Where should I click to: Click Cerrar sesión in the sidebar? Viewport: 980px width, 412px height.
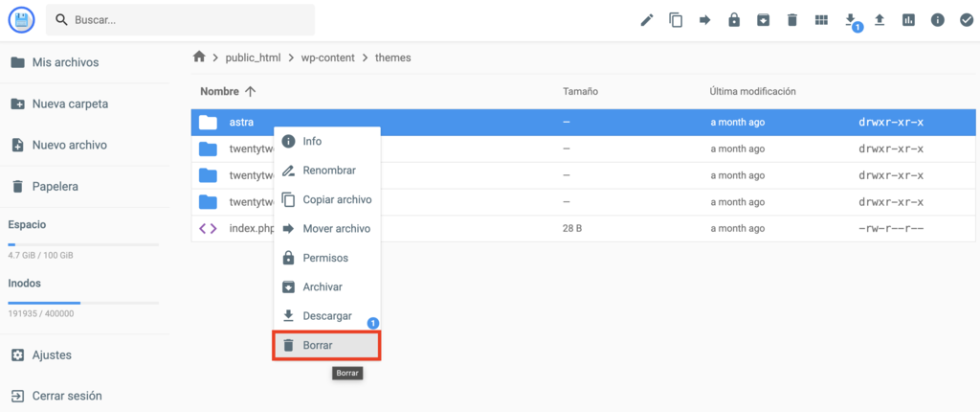click(x=66, y=396)
